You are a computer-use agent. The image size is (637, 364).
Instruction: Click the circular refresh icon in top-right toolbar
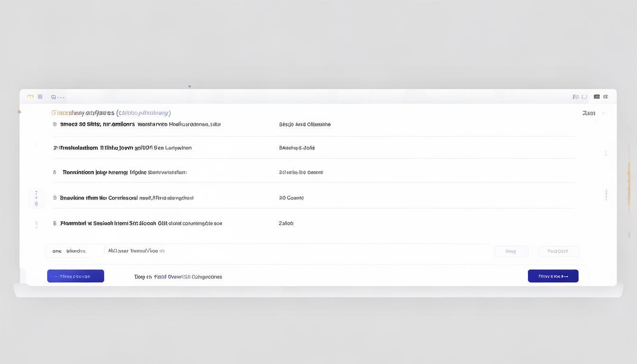click(584, 97)
